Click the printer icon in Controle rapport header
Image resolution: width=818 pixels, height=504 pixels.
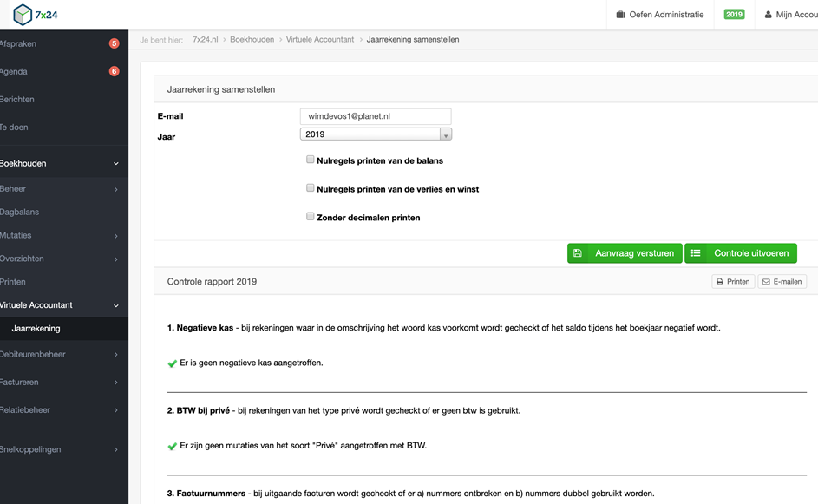pos(720,282)
